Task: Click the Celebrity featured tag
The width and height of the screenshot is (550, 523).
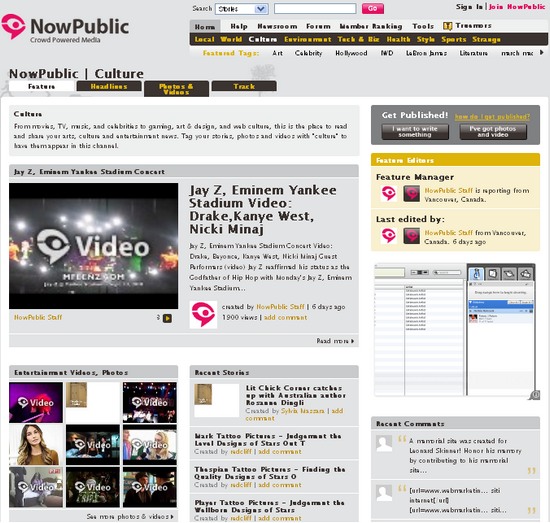Action: click(308, 53)
